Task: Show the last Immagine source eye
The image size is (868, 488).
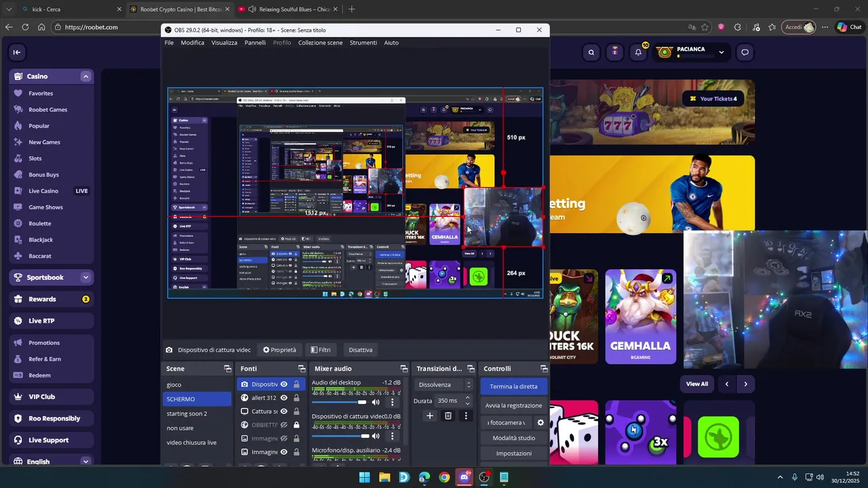Action: [283, 452]
